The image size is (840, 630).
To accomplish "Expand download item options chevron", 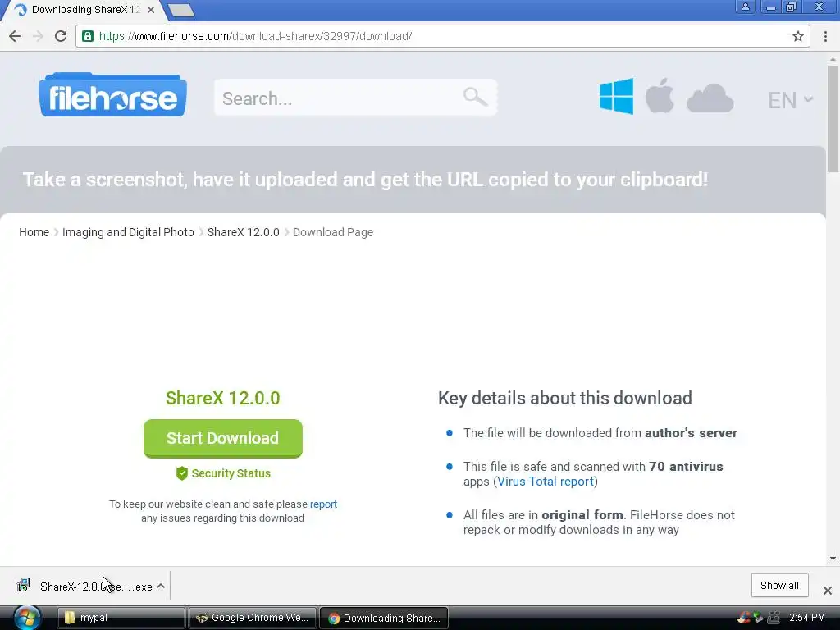I will [161, 586].
